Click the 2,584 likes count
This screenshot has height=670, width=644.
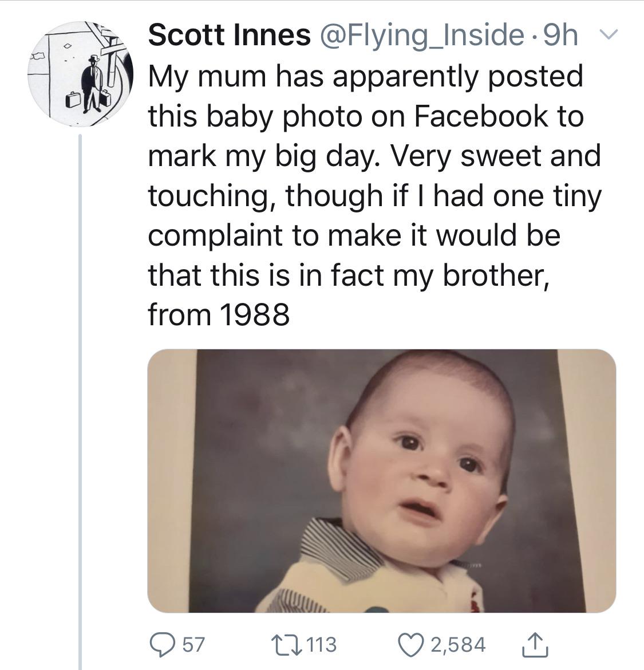(x=458, y=645)
